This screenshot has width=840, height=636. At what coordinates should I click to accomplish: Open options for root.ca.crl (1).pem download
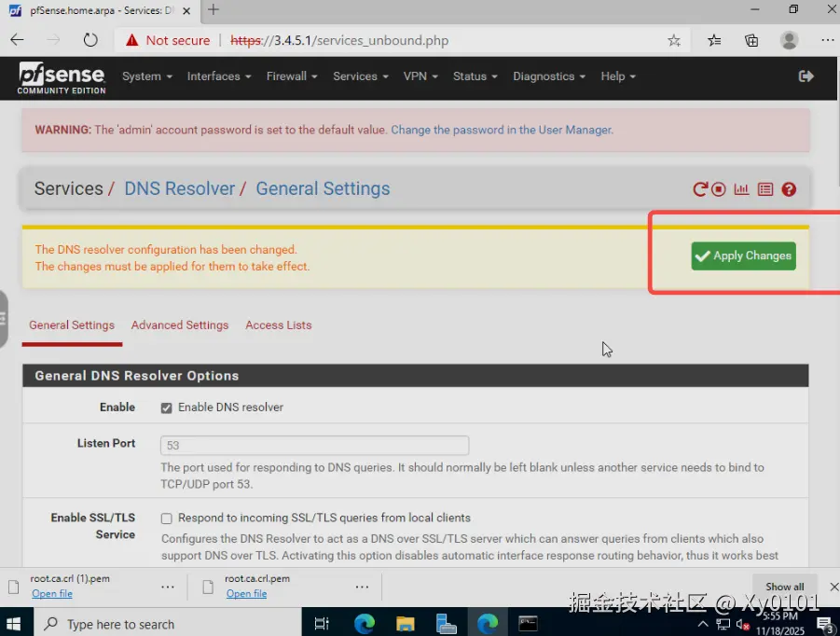(x=168, y=587)
